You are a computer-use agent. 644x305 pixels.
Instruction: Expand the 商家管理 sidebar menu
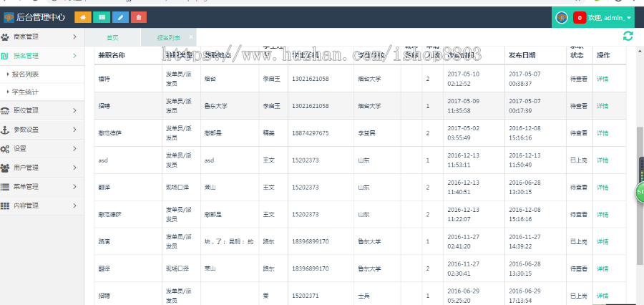tap(42, 37)
